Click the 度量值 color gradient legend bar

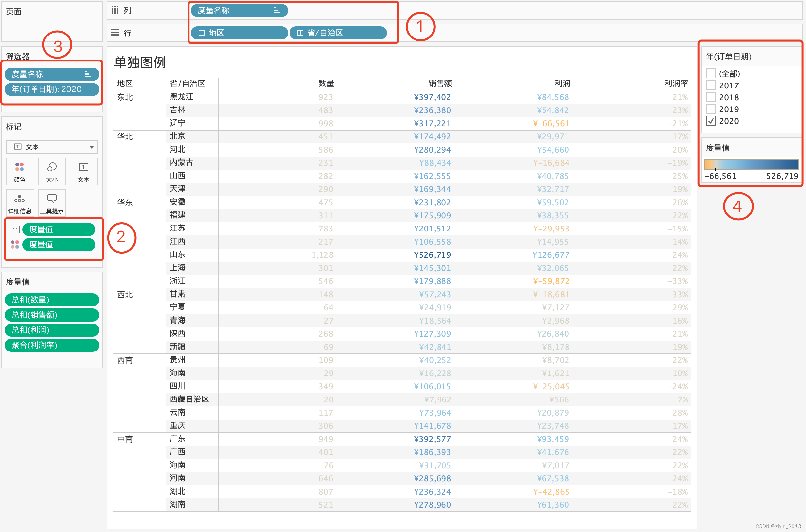tap(751, 164)
